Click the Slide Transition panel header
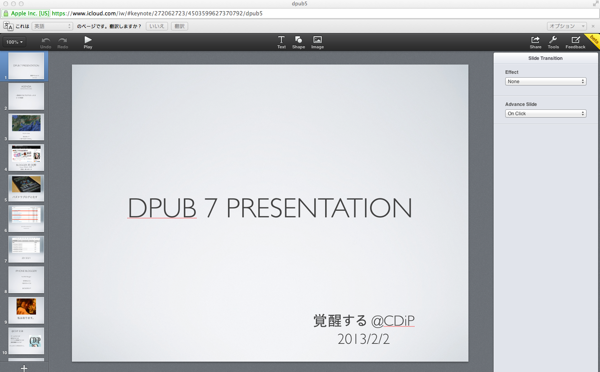 coord(545,58)
